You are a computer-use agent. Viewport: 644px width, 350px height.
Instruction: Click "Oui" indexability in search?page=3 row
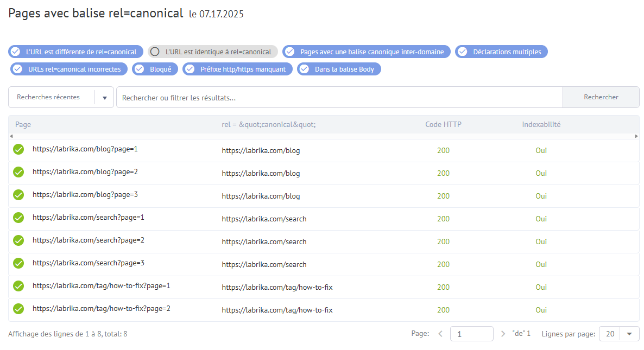[x=541, y=265]
